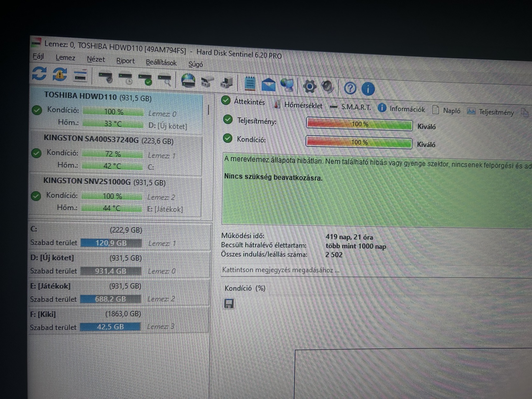Click the speaker toolbar icon
532x399 pixels.
pos(327,87)
